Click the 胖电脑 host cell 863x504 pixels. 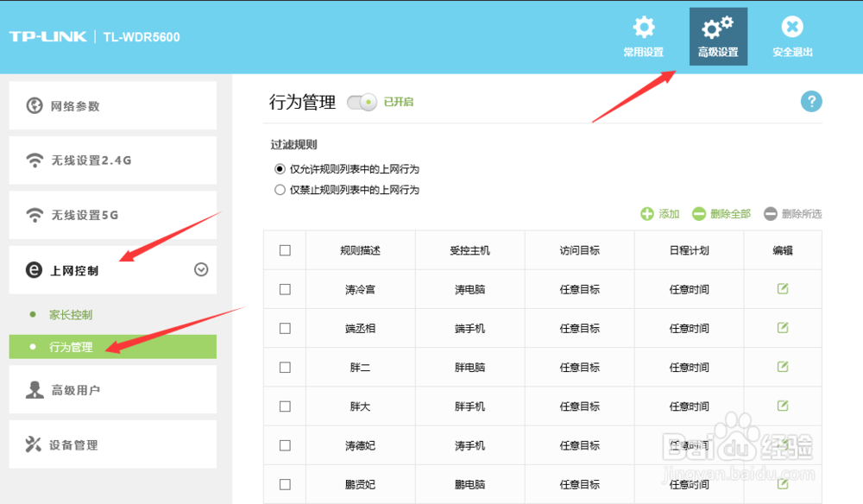[469, 368]
